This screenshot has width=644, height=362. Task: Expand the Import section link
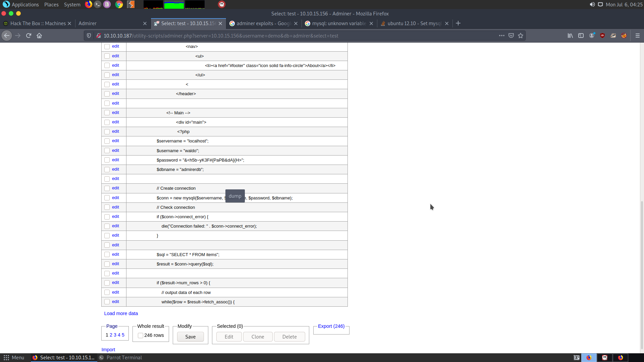(108, 350)
